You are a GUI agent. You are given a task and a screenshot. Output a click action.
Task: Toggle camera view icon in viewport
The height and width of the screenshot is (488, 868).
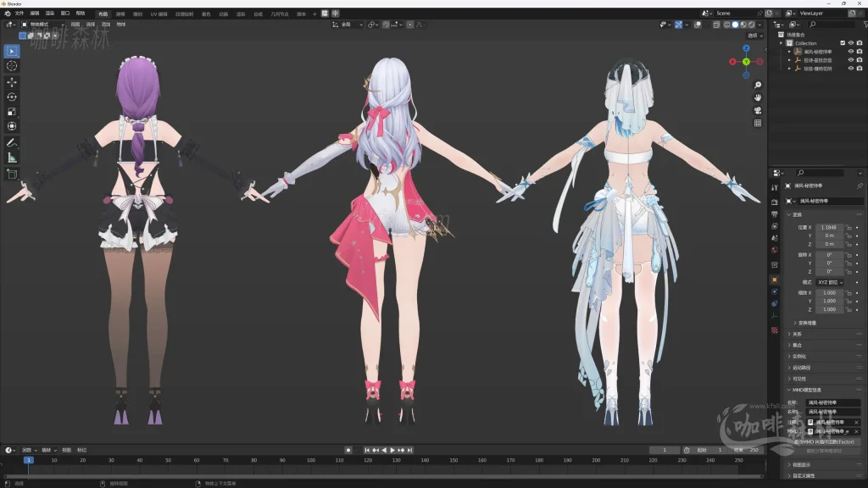point(758,110)
